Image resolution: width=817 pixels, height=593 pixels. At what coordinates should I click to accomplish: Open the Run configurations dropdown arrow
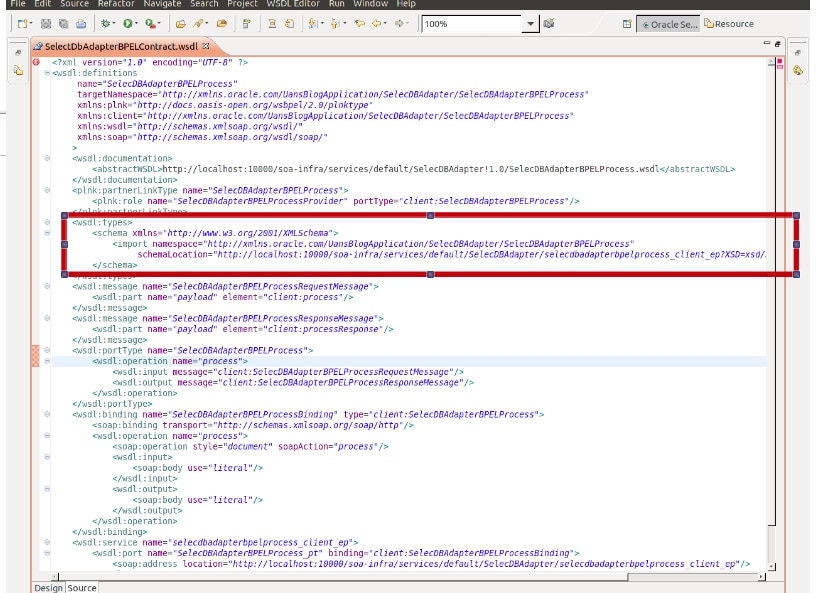coord(136,23)
